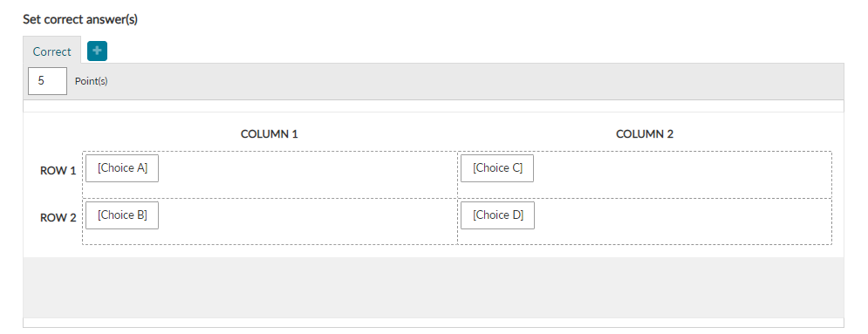Select the [Choice C] answer chip
Viewport: 868px width, 334px height.
pyautogui.click(x=497, y=168)
